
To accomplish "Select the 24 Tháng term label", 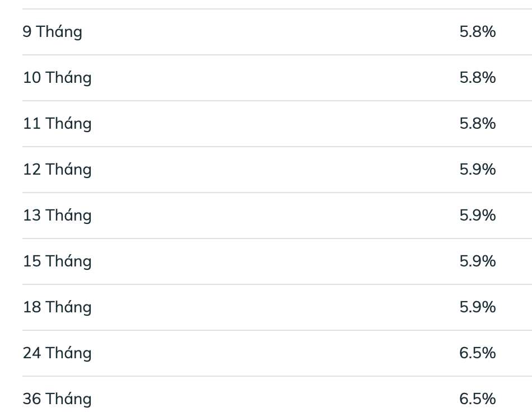I will coord(57,353).
